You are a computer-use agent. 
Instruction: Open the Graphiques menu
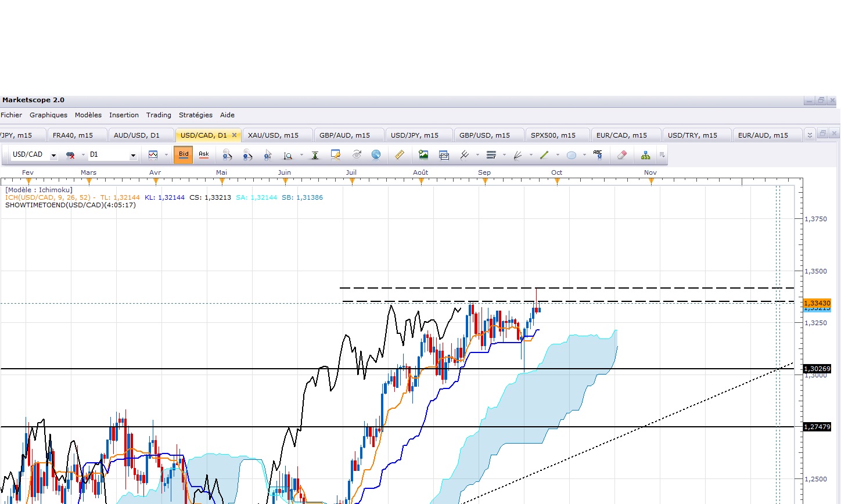[48, 115]
